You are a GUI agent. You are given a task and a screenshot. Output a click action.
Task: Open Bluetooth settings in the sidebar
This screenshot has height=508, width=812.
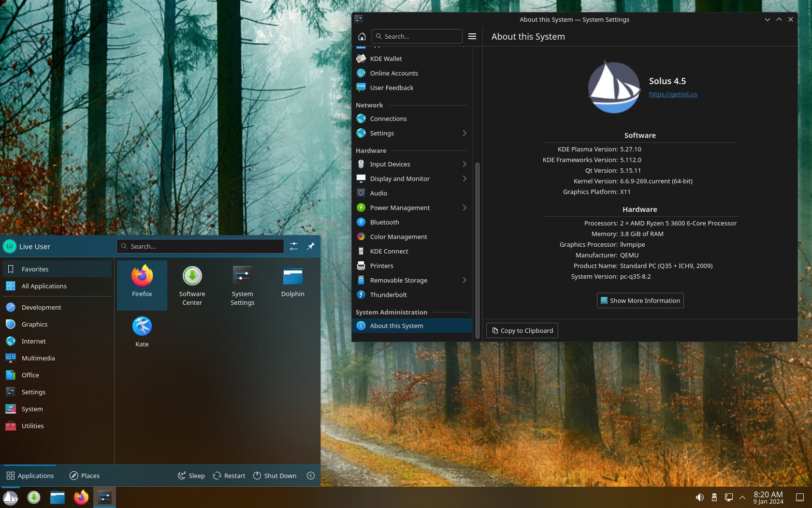point(384,222)
